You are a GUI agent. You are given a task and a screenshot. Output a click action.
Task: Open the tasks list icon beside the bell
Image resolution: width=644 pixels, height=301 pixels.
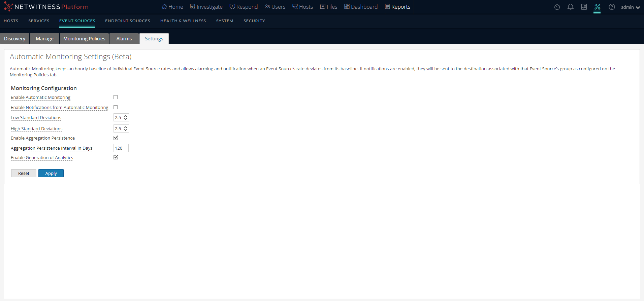tap(584, 7)
